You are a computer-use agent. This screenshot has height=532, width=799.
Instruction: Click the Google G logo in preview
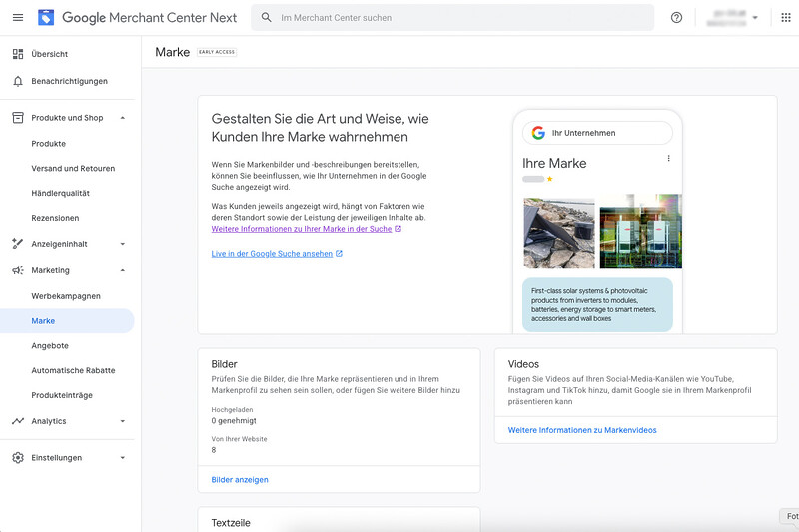[x=538, y=133]
